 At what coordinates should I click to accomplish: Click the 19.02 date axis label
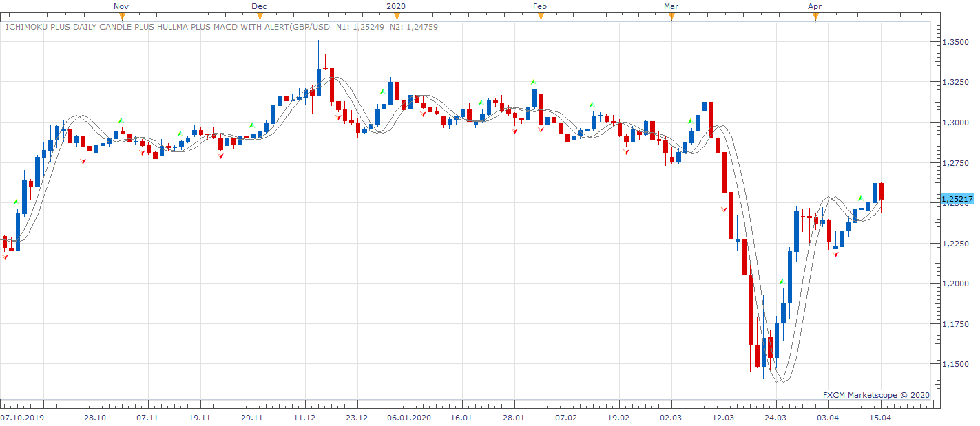[618, 418]
